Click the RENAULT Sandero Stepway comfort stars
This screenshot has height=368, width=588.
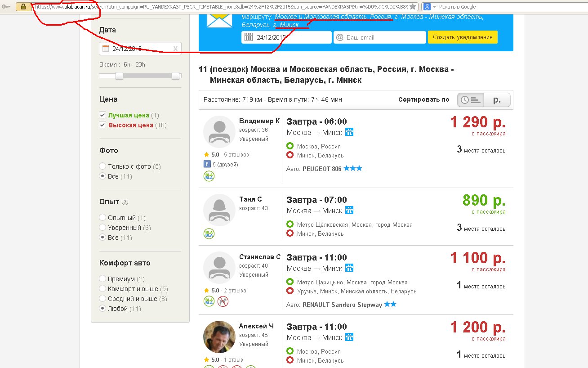click(390, 305)
